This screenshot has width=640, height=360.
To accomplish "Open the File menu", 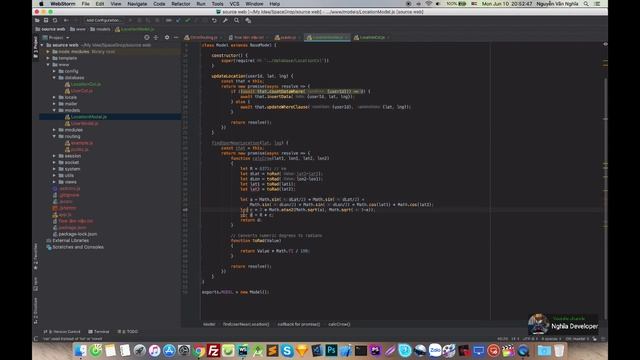I will coord(85,4).
